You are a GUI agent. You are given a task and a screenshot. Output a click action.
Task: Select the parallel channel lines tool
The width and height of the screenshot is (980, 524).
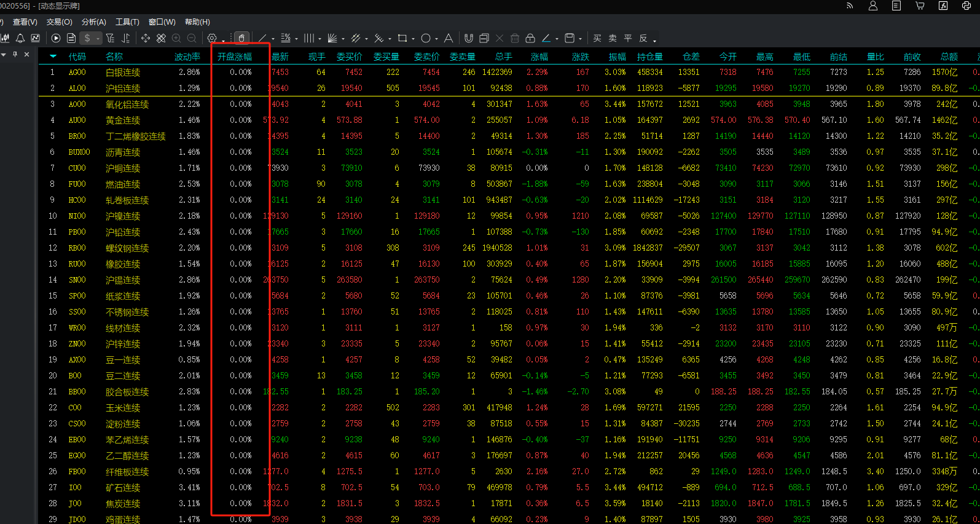[356, 38]
